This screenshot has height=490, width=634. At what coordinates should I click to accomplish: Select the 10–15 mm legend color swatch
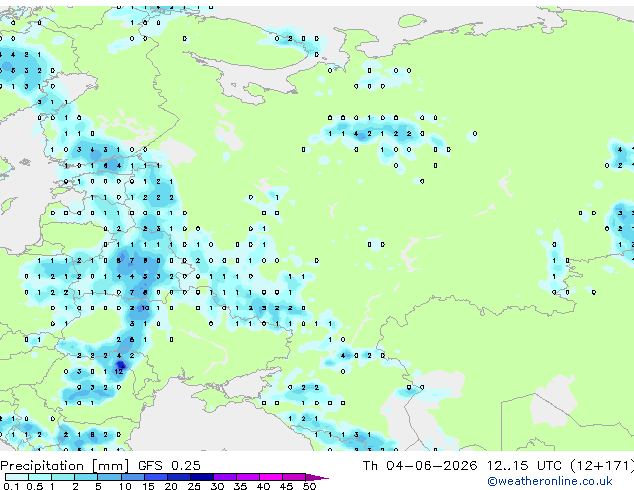[132, 477]
